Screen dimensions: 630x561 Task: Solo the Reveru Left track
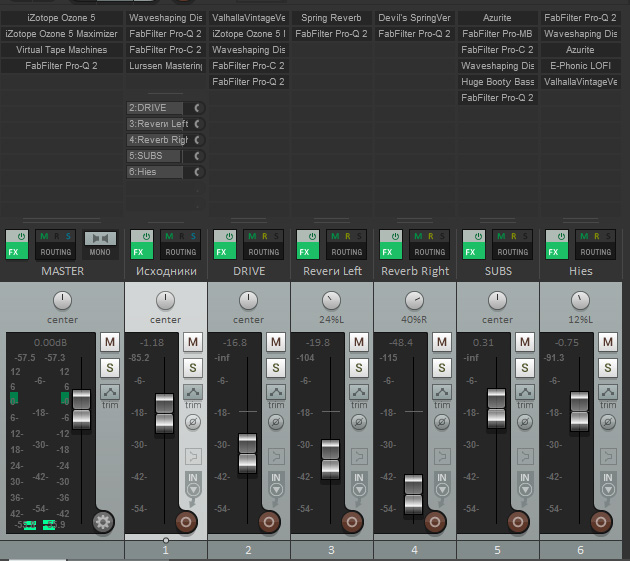tap(359, 368)
